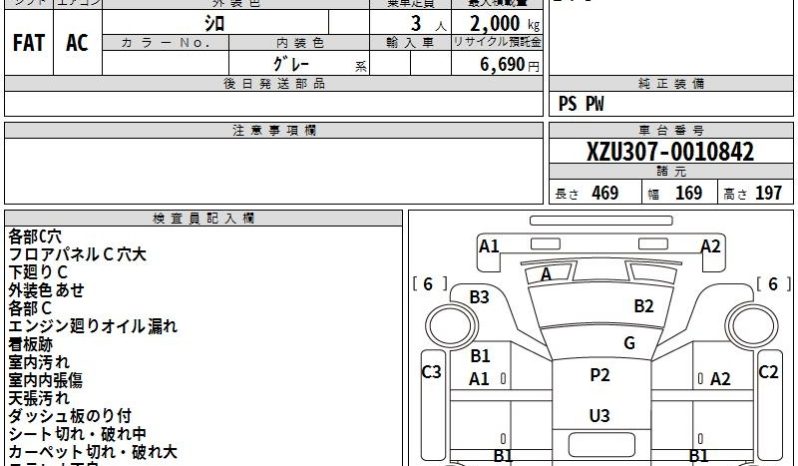Click equipment value PS PW
This screenshot has width=798, height=466.
581,104
